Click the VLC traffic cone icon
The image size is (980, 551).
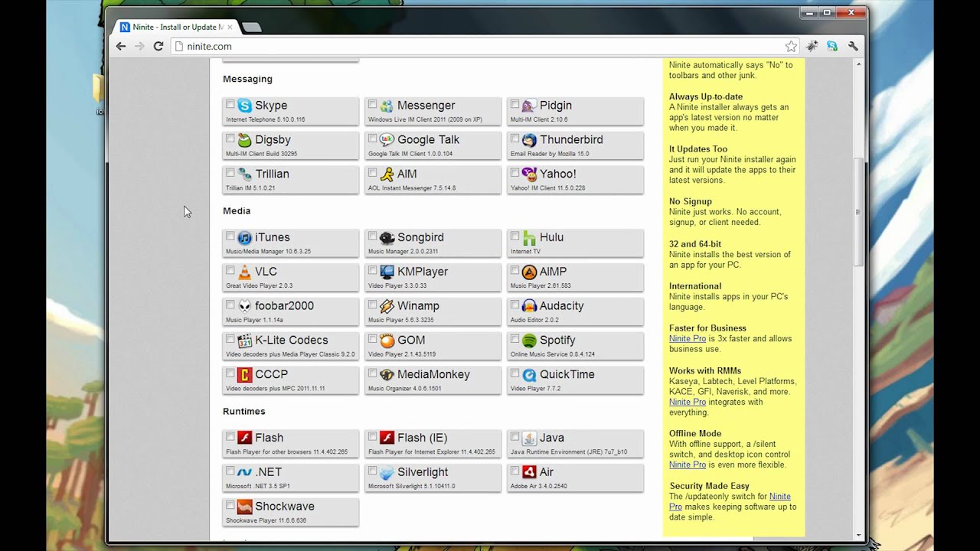pyautogui.click(x=244, y=272)
